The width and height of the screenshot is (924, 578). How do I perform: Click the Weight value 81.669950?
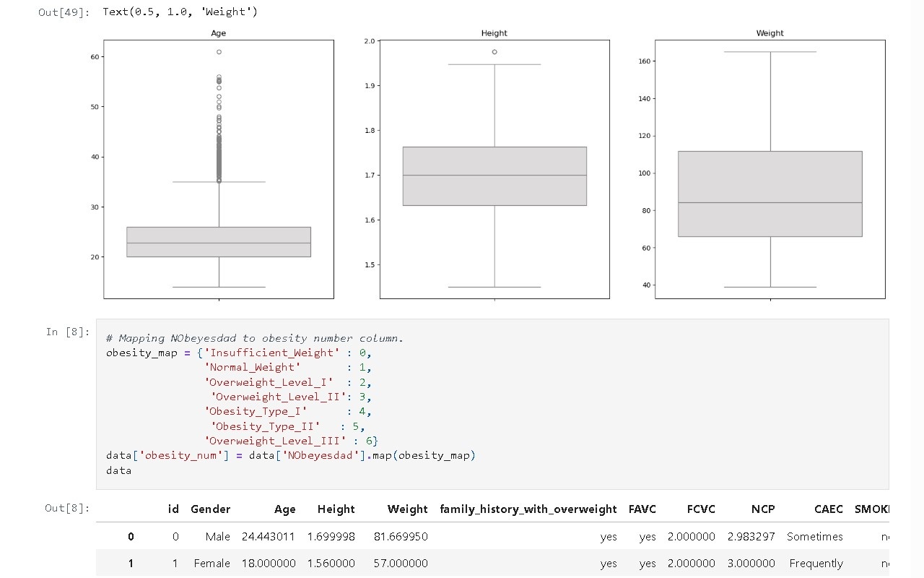(x=400, y=537)
